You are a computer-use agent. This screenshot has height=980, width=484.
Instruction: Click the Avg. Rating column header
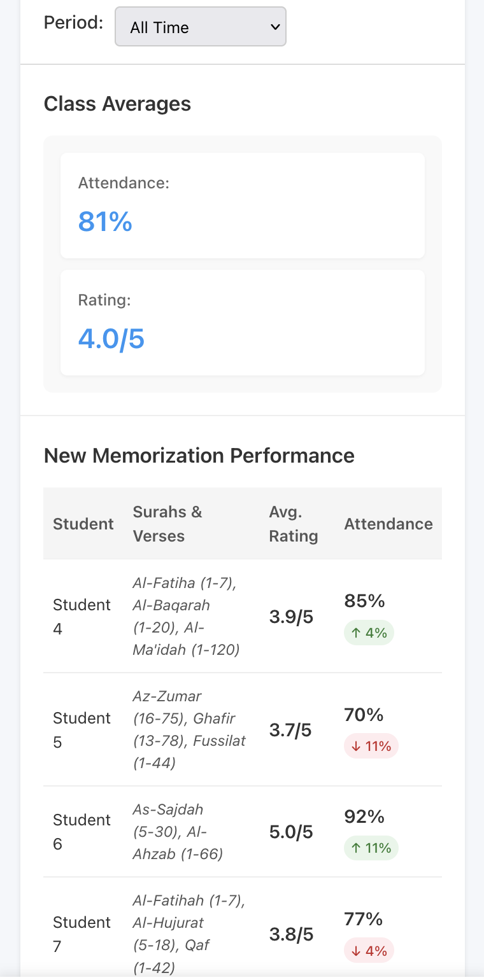click(x=293, y=524)
